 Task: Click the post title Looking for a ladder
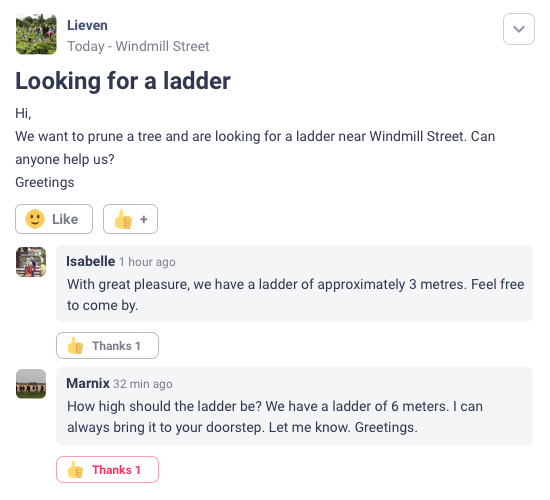123,81
